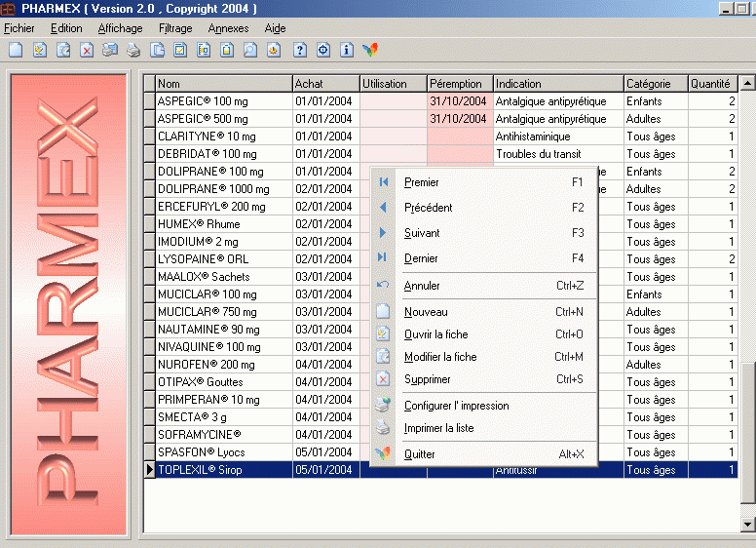Click the SPASFON® Lyocs name cell
The height and width of the screenshot is (548, 756).
pos(224,452)
